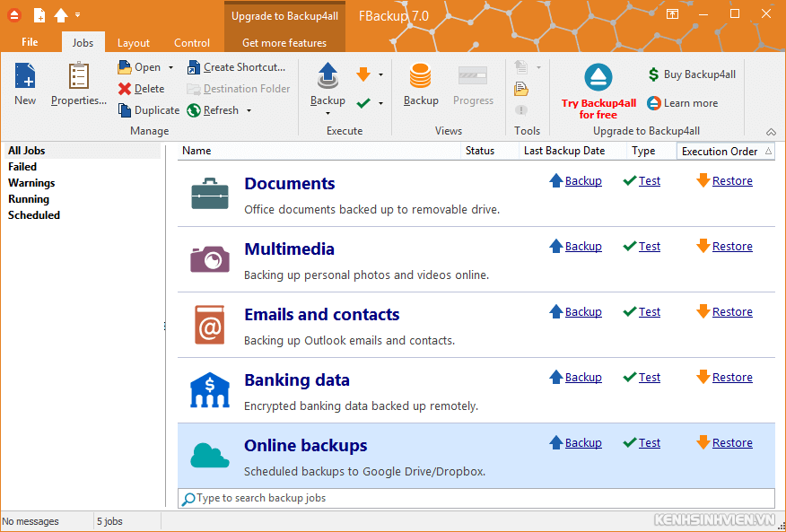Click Buy Backup4all
This screenshot has height=532, width=786.
(x=692, y=74)
